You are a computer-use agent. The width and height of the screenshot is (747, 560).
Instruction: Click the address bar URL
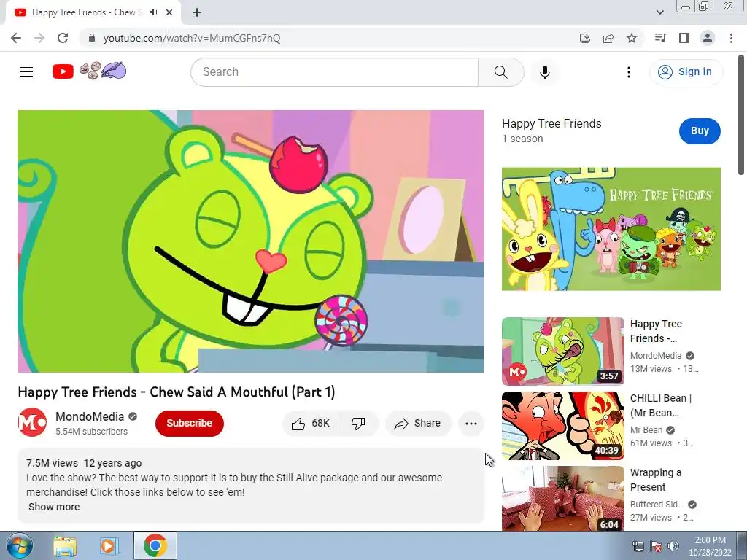tap(192, 38)
